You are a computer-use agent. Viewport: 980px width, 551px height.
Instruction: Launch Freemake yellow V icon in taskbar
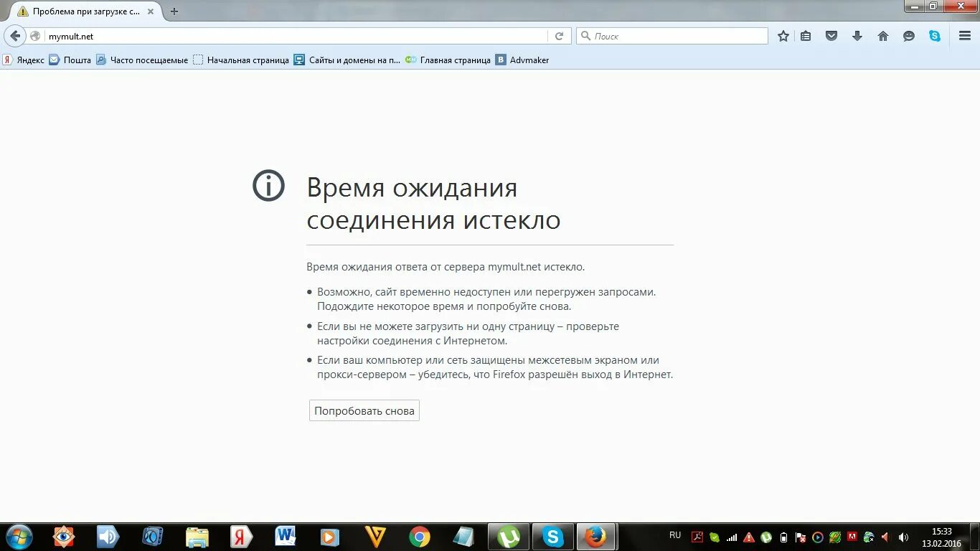[x=375, y=537]
